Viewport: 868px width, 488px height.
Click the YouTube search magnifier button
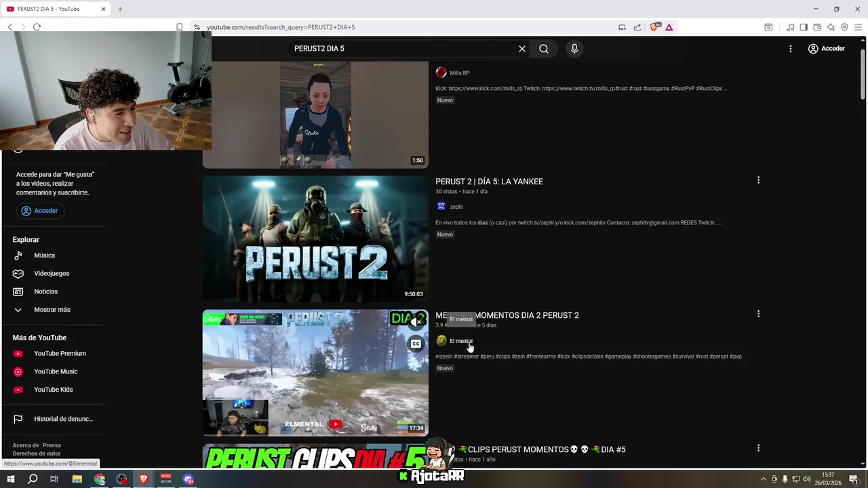pos(544,49)
